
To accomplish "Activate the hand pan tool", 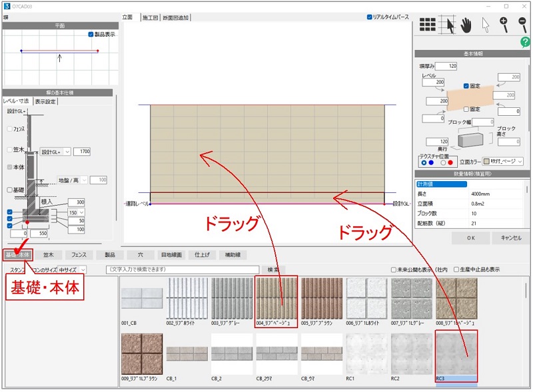I will tap(466, 25).
